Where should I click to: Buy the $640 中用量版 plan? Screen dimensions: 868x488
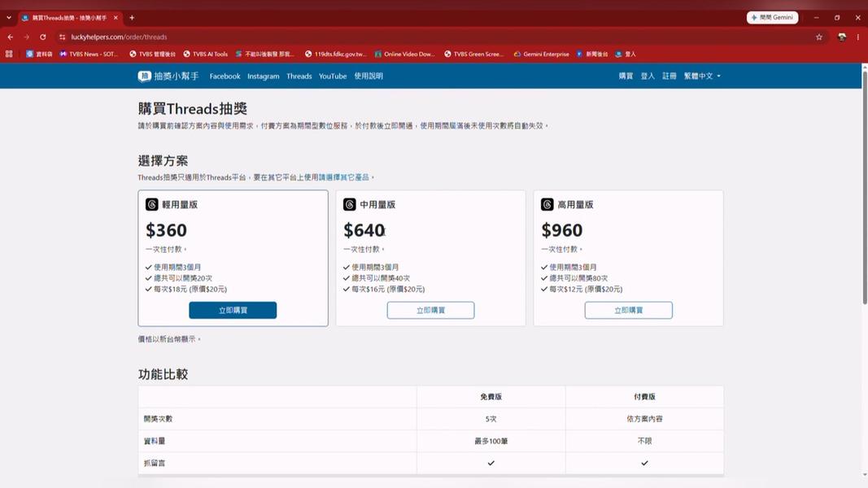click(x=430, y=310)
